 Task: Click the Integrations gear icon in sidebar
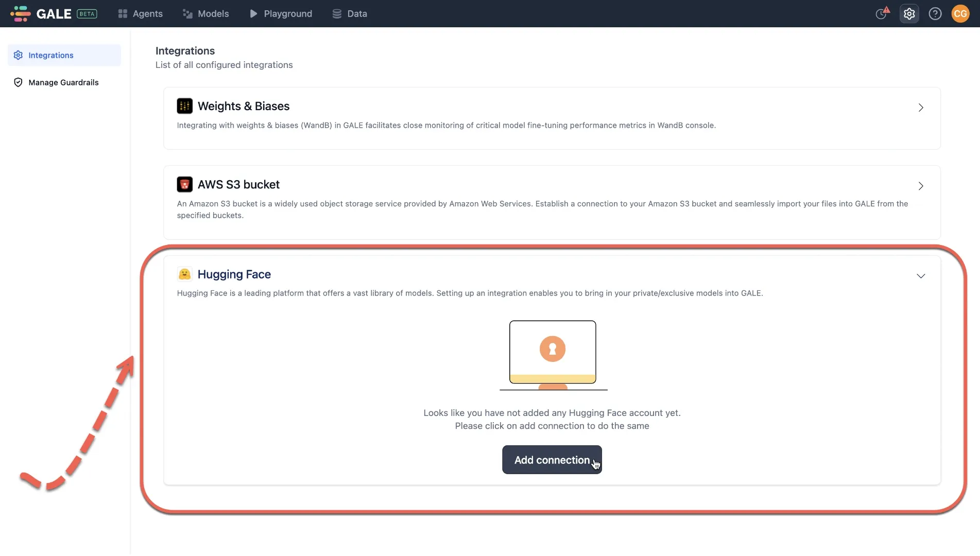18,55
